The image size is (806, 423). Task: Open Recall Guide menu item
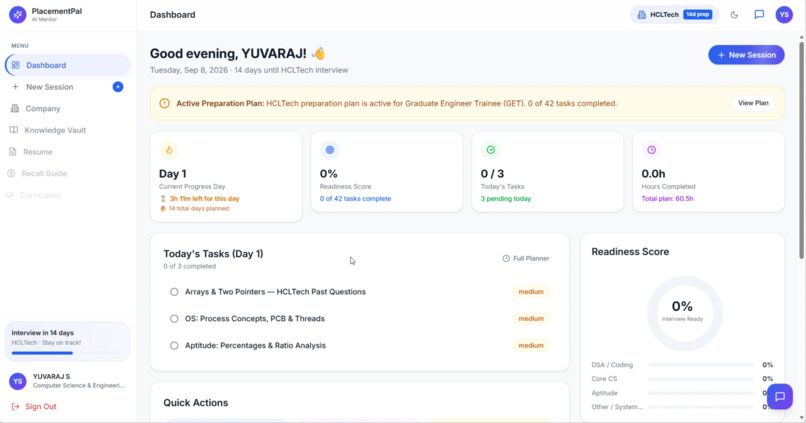pos(67,173)
